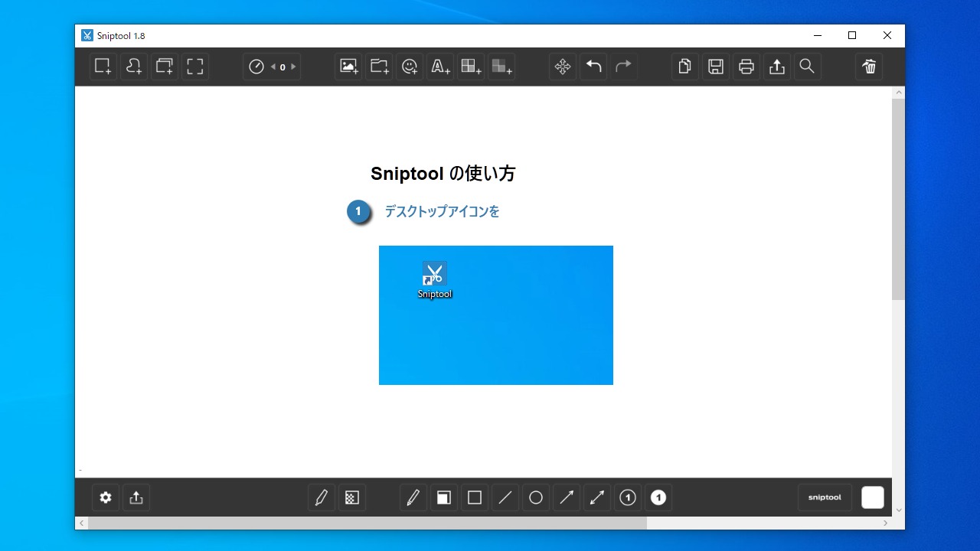Viewport: 980px width, 551px height.
Task: Select the double-headed arrow tool
Action: coord(597,497)
